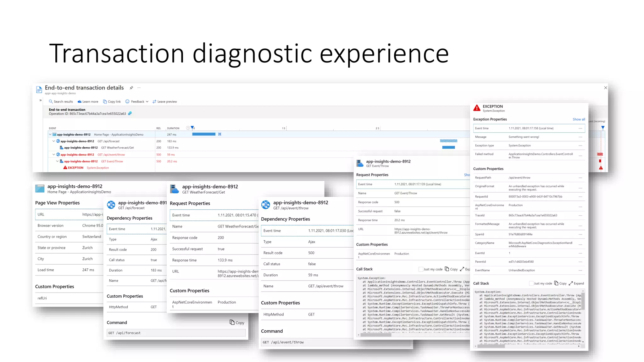Select the red EXCEPTION System.Exception row
Viewport: 644px width, 362px height.
tap(86, 168)
